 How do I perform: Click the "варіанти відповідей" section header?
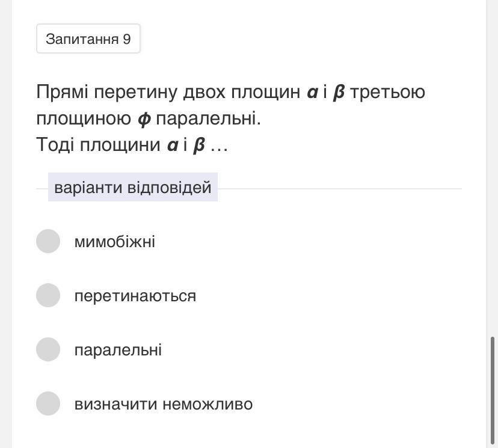(x=132, y=188)
